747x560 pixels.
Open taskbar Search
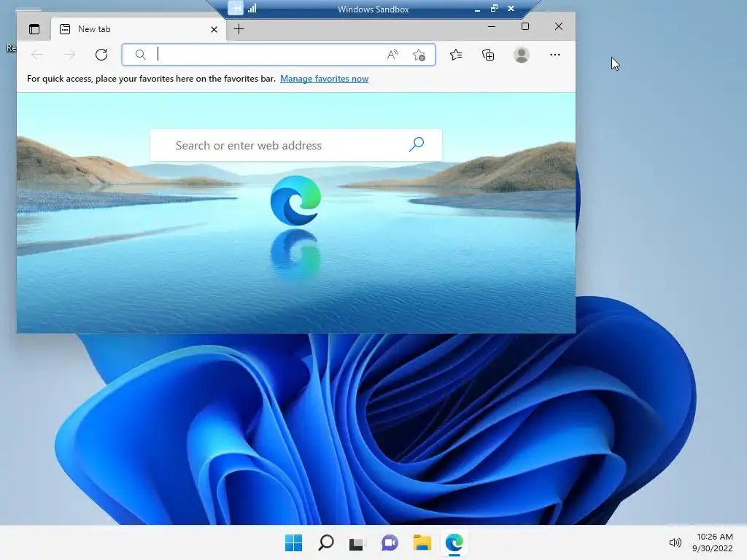pos(326,542)
